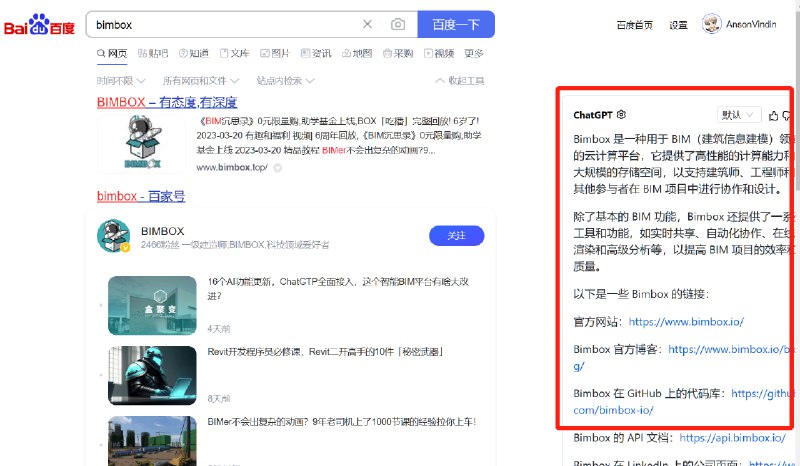Image resolution: width=800 pixels, height=466 pixels.
Task: Open the 设置 menu
Action: [678, 24]
